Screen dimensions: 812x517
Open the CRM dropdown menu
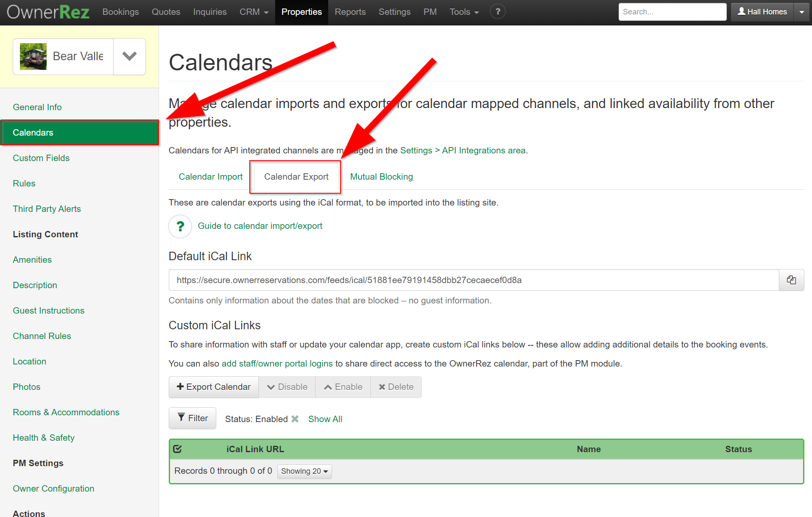click(254, 12)
